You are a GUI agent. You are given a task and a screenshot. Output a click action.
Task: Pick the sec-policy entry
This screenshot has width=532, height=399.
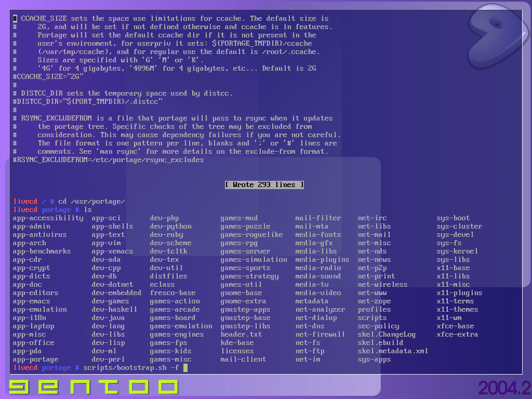378,326
